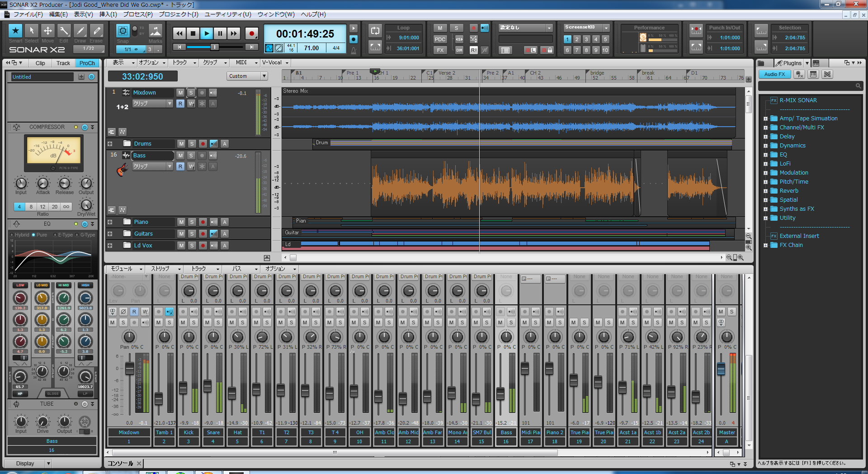
Task: Open the Audio FX browser tab
Action: [775, 74]
